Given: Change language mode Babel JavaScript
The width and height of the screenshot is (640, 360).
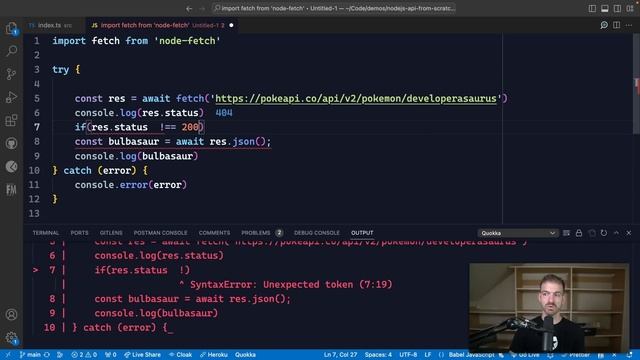Looking at the screenshot, I should pos(471,355).
